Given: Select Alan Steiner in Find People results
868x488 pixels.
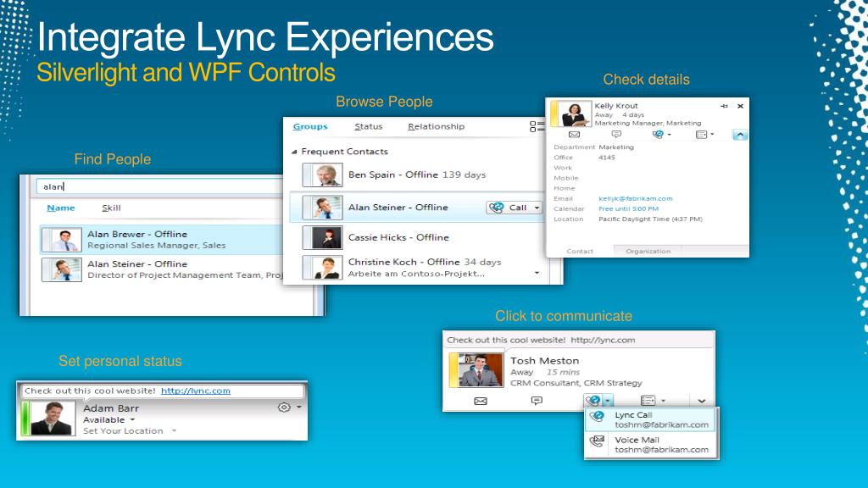Looking at the screenshot, I should 162,269.
